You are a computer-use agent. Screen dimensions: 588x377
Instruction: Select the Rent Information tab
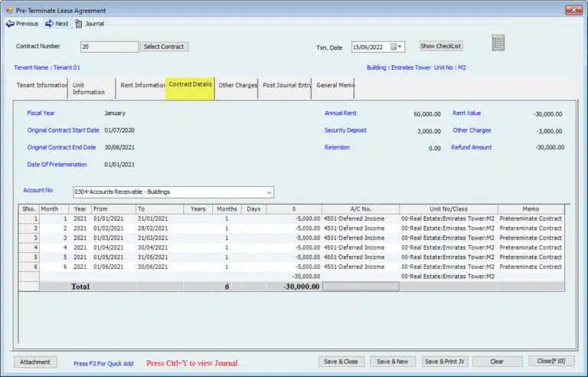pyautogui.click(x=142, y=85)
